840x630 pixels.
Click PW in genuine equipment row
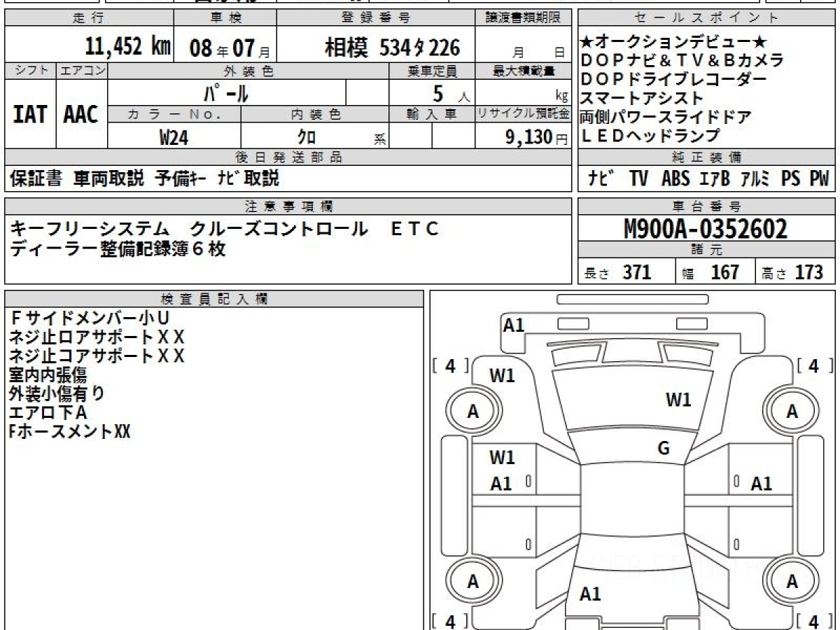pyautogui.click(x=819, y=178)
